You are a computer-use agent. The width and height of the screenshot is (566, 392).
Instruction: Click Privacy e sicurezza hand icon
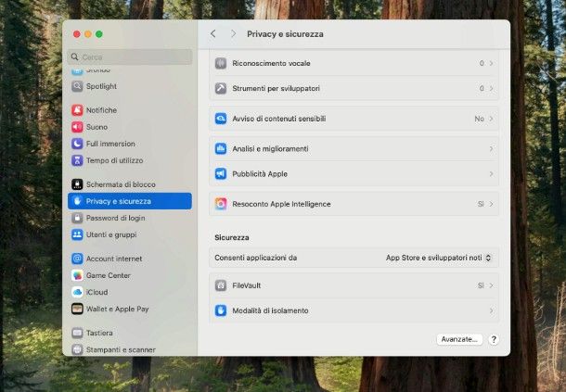[x=77, y=201]
